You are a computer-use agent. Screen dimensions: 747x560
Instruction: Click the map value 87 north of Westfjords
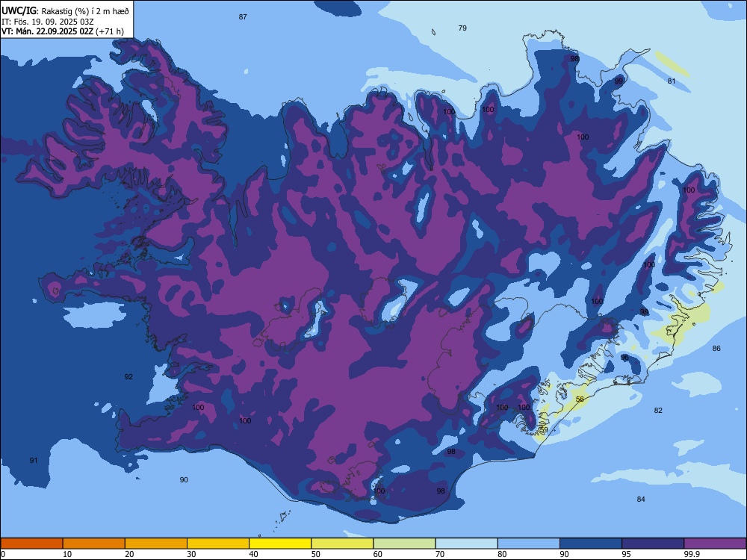point(243,16)
